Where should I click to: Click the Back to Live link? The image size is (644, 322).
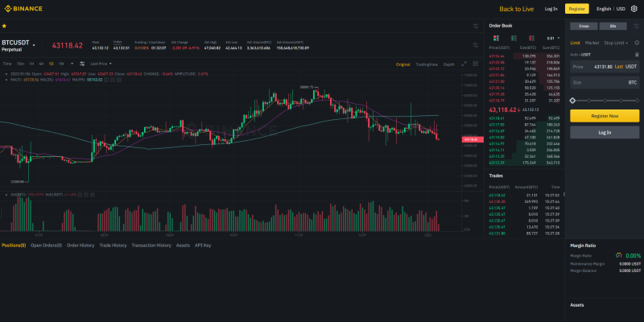point(516,9)
